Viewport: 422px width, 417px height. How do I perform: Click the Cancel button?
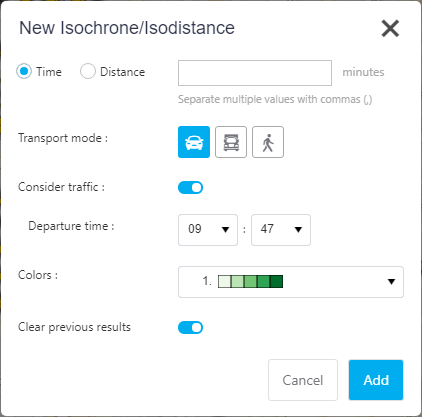coord(303,380)
